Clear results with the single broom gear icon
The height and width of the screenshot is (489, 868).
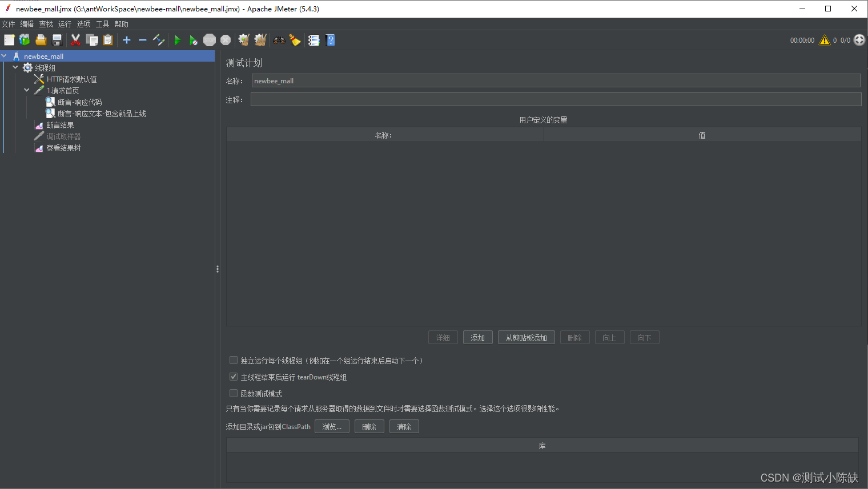tap(244, 40)
